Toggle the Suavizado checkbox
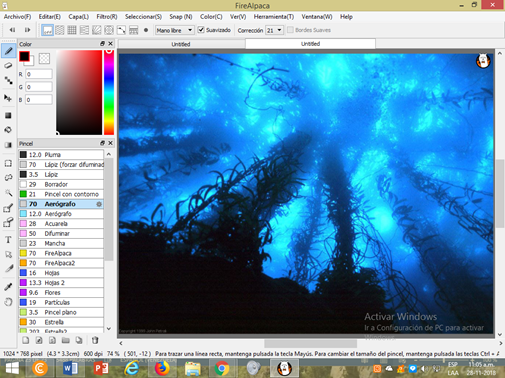The width and height of the screenshot is (505, 378). point(201,30)
